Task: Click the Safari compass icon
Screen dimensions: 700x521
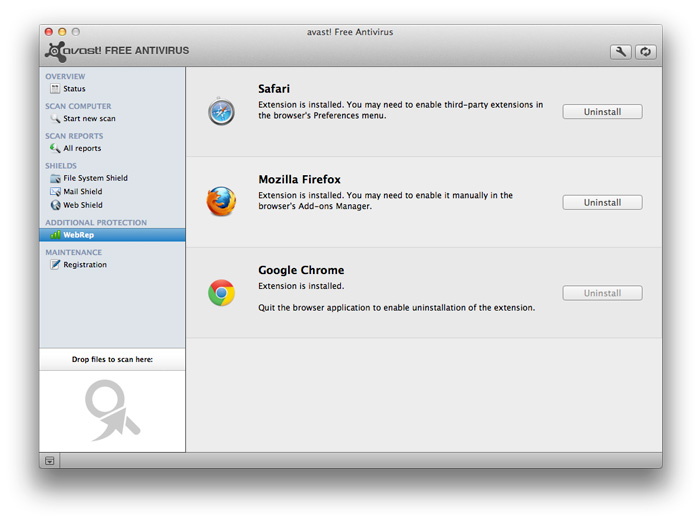Action: 221,112
